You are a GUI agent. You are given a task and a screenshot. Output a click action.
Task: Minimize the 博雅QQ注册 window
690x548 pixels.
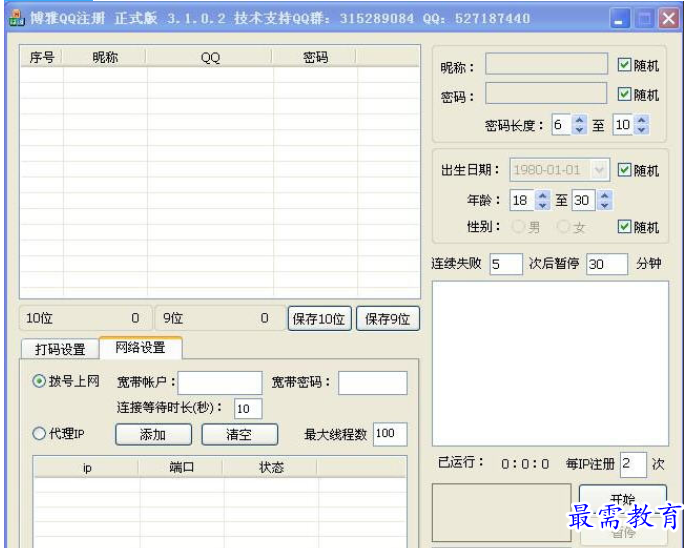coord(620,18)
